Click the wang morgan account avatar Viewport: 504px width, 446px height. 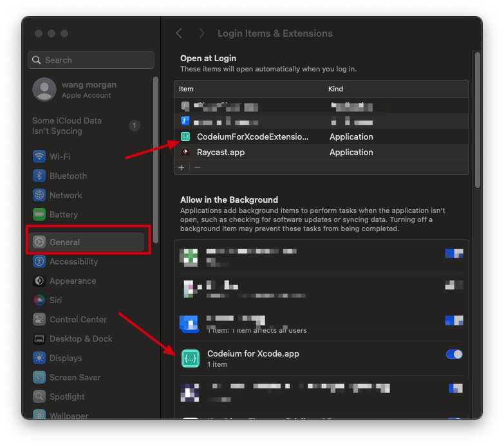pyautogui.click(x=44, y=89)
